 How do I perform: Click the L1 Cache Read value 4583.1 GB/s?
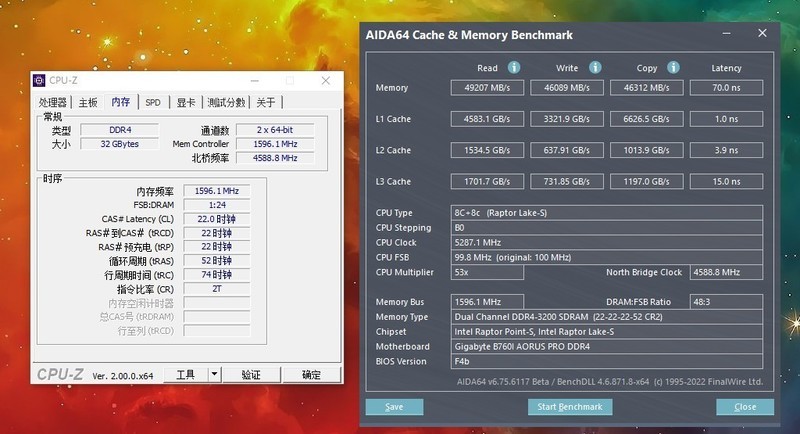[487, 119]
